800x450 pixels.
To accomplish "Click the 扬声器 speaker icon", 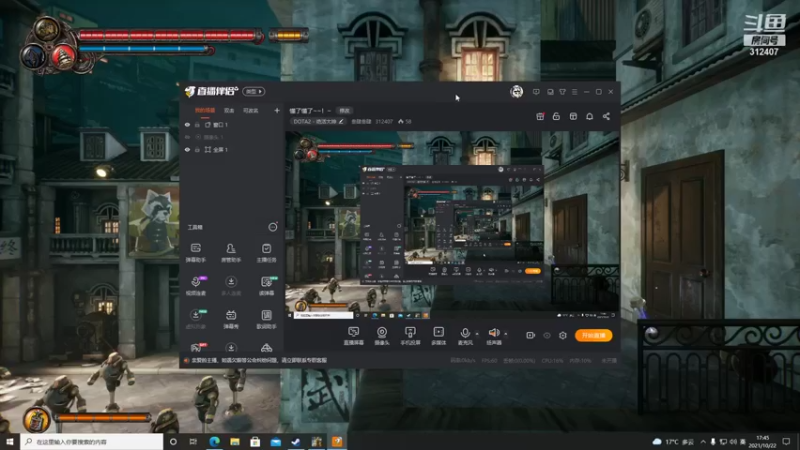I will tap(493, 333).
